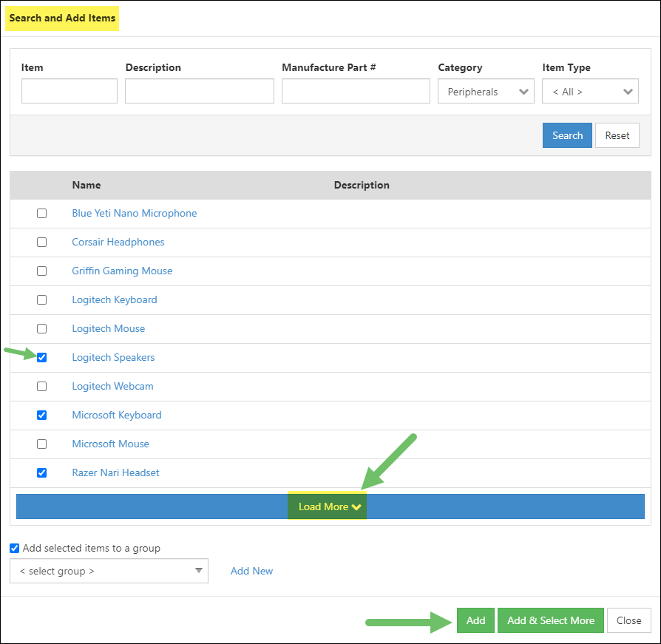Screen dimensions: 661x644
Task: Open the Razer Nari Headset link
Action: [115, 473]
